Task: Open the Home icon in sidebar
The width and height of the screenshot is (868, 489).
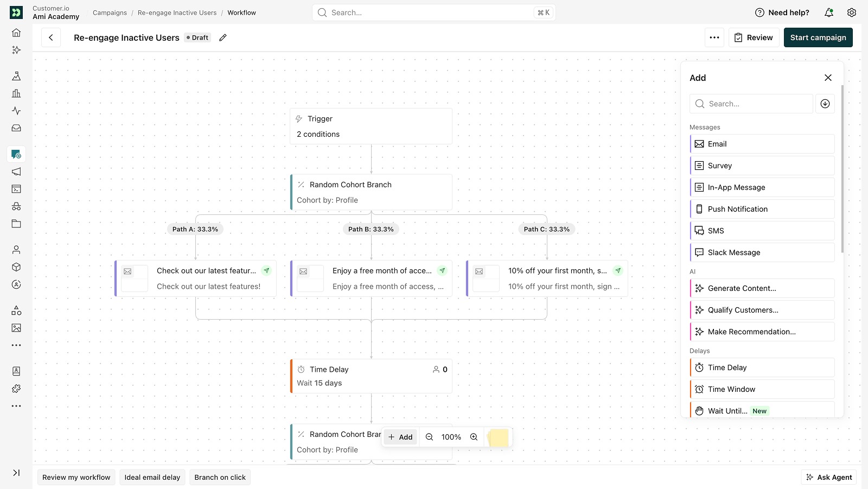Action: (x=16, y=33)
